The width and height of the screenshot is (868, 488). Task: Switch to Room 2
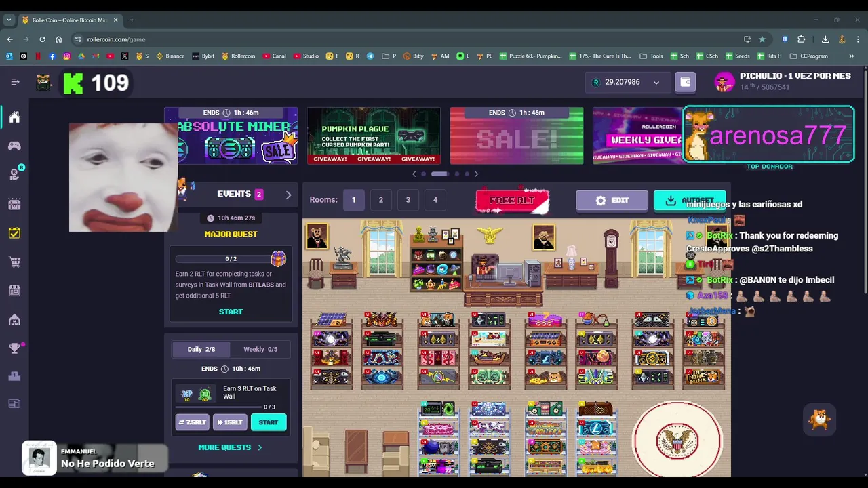(381, 200)
